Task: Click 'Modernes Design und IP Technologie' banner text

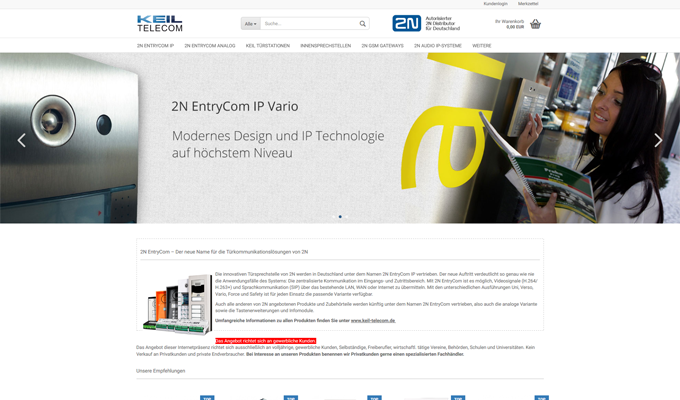Action: coord(278,136)
